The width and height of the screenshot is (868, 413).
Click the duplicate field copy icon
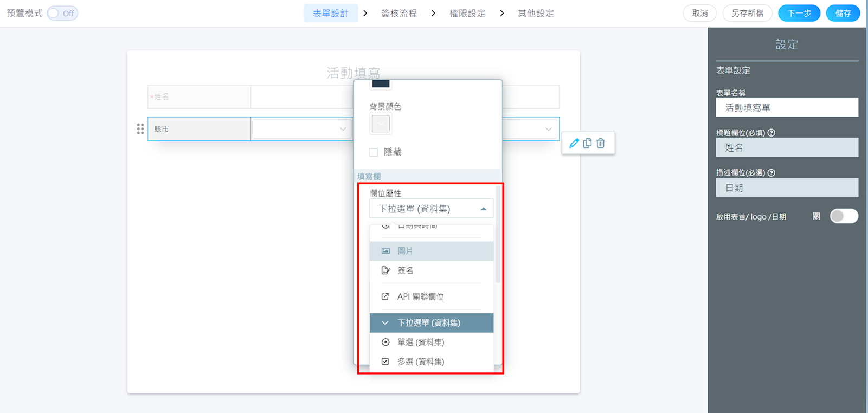pos(587,143)
